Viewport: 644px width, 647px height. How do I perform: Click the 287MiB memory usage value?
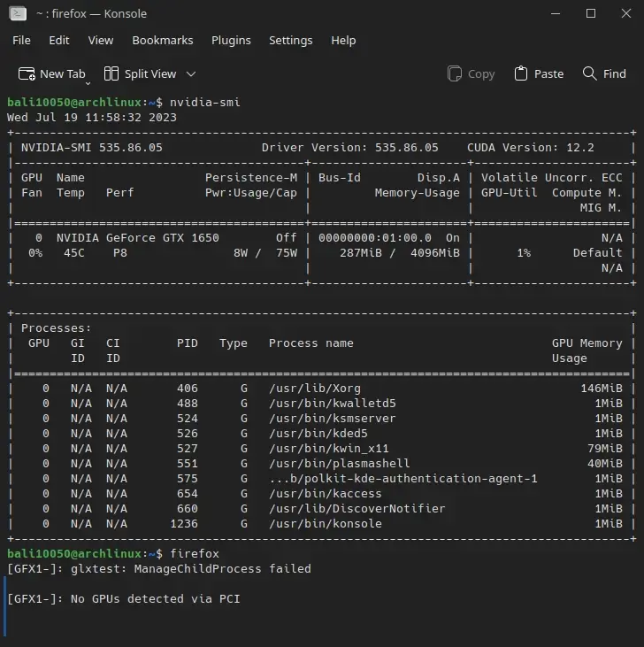click(x=361, y=253)
